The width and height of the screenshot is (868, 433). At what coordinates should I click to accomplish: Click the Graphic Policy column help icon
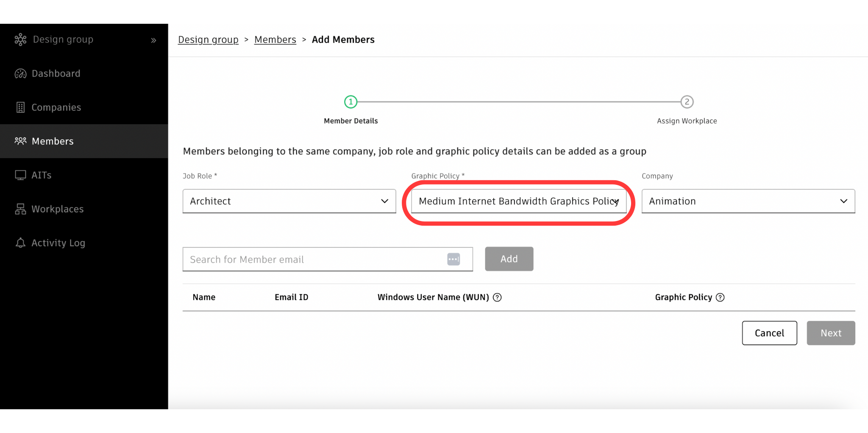pyautogui.click(x=720, y=297)
